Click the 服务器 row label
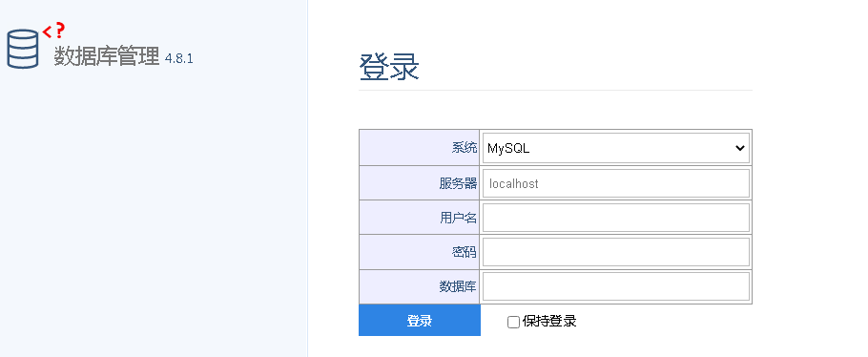The width and height of the screenshot is (868, 357). pos(458,184)
